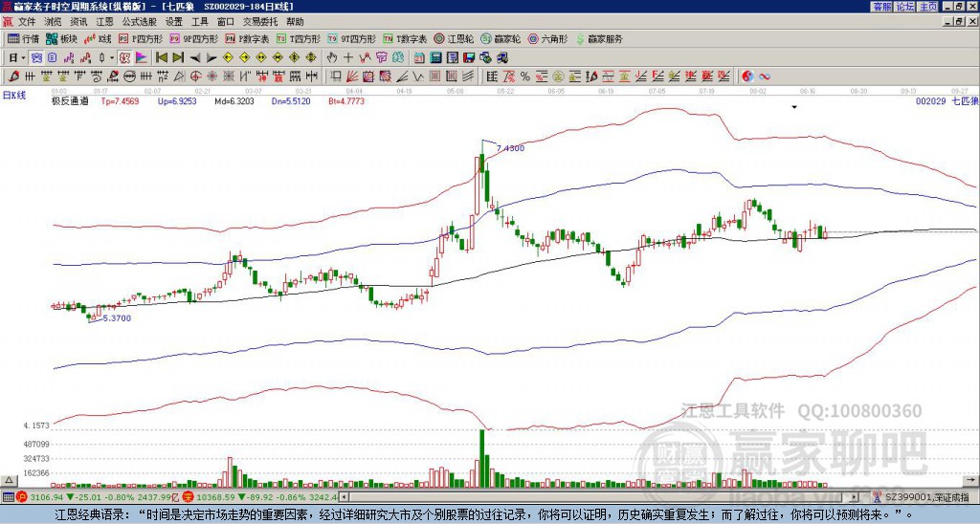Open the calendar icon numbered 21
The height and width of the screenshot is (524, 980).
click(x=419, y=58)
